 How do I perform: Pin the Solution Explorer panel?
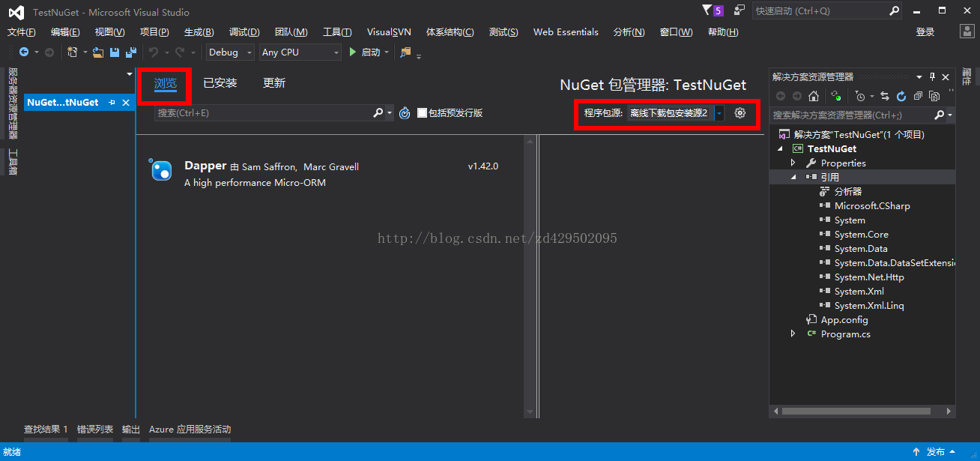pyautogui.click(x=933, y=76)
